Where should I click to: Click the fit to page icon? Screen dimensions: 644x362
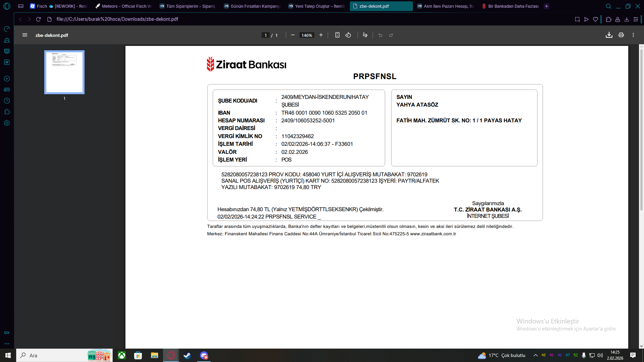tap(337, 35)
